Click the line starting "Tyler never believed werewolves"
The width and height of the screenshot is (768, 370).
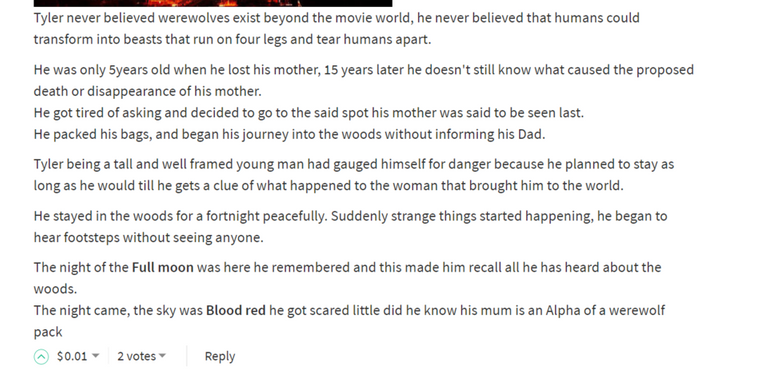(x=336, y=18)
